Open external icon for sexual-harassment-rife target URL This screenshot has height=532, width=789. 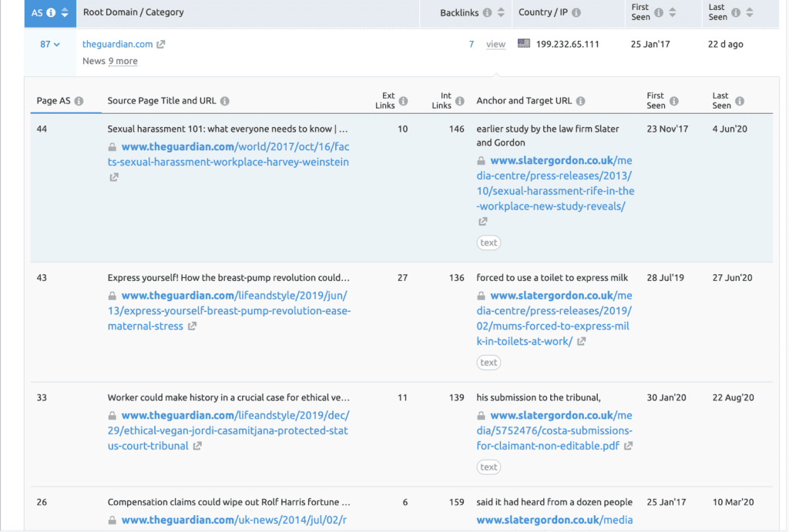pyautogui.click(x=483, y=221)
